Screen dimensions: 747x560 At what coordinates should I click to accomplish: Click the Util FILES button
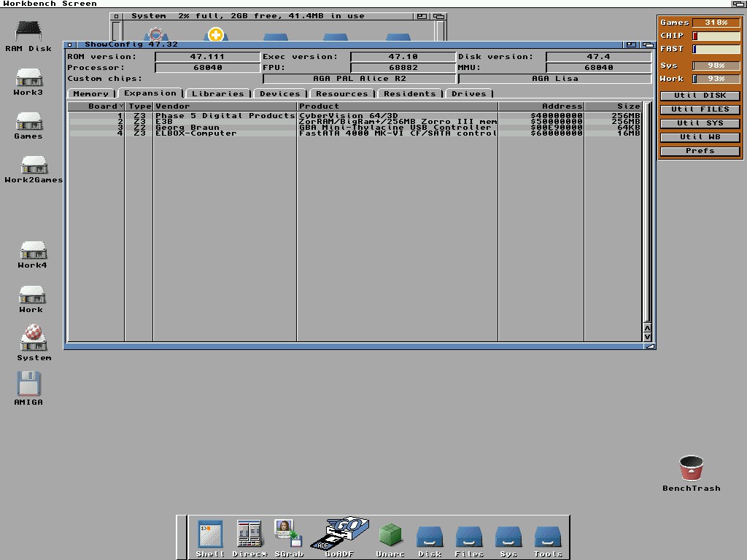pos(700,109)
